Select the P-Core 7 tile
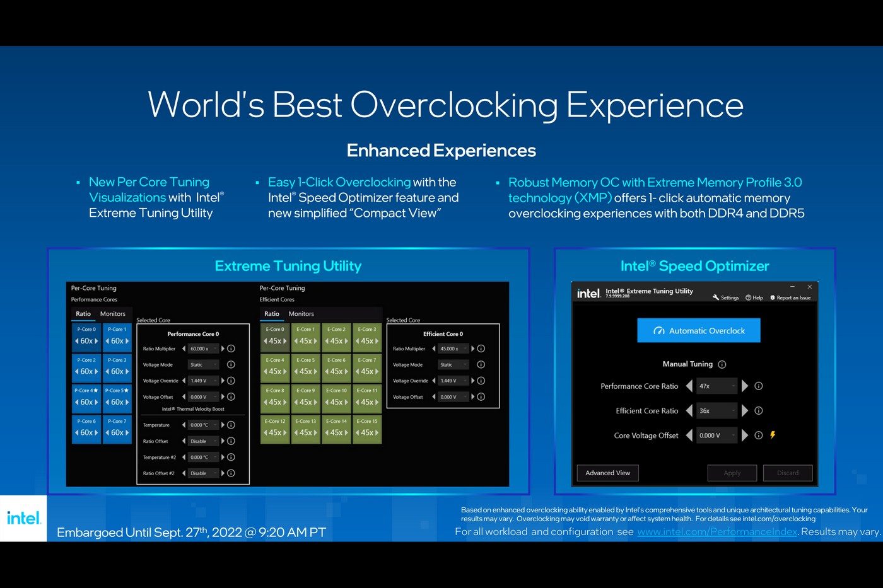The width and height of the screenshot is (883, 588). pos(117,429)
